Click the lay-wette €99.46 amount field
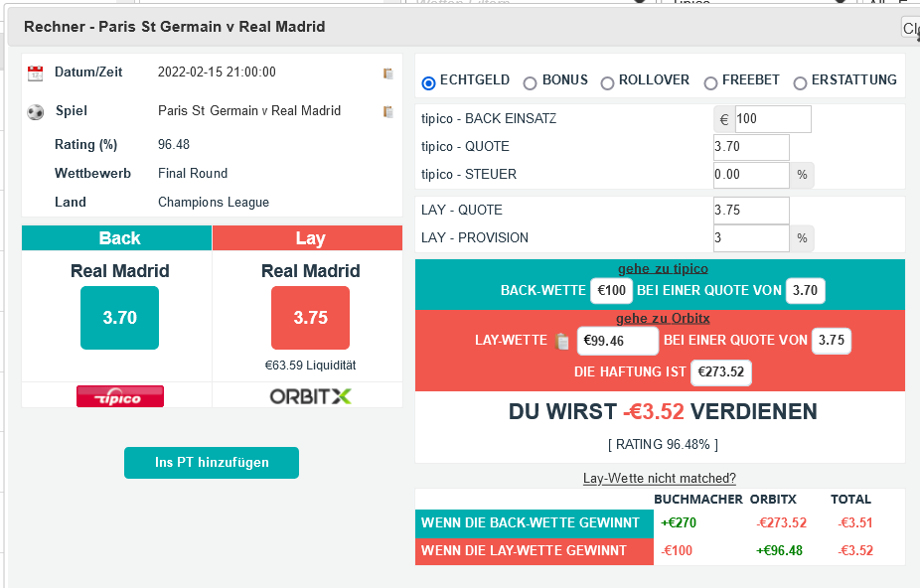Image resolution: width=920 pixels, height=588 pixels. click(x=618, y=341)
